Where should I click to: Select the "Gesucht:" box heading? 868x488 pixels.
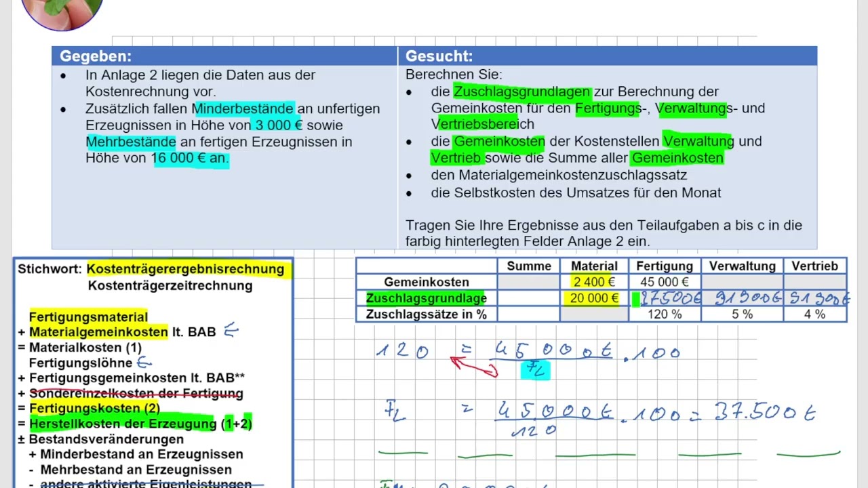(x=439, y=56)
